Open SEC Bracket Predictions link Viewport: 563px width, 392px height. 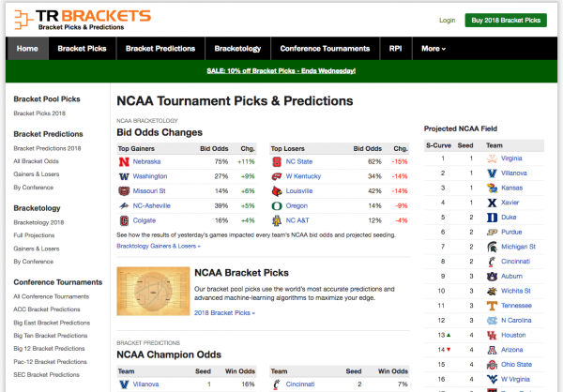[47, 375]
